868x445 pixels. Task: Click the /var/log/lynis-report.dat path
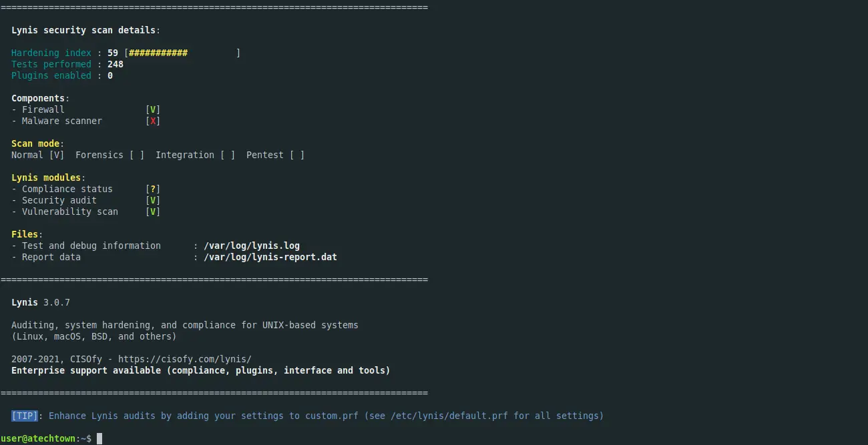270,257
